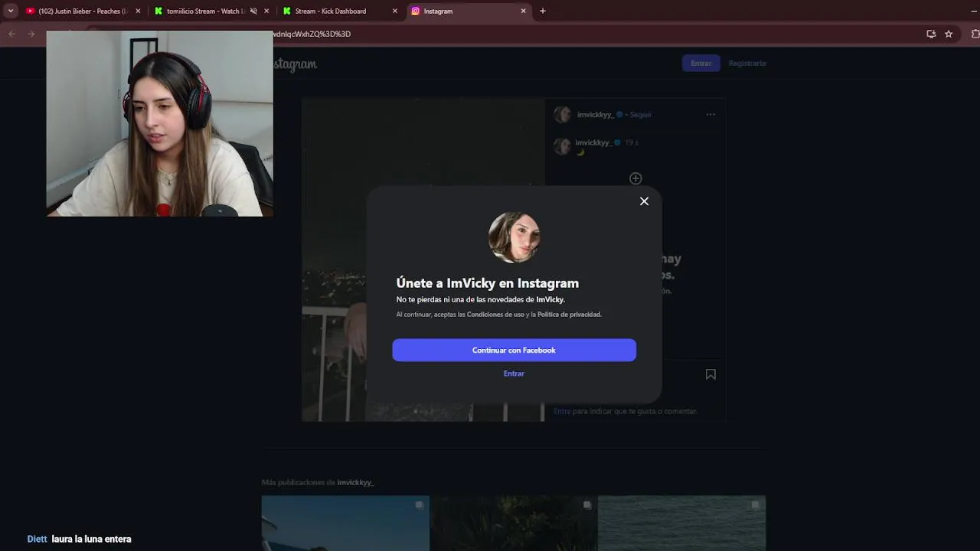Go forward with the browser forward arrow
Image resolution: width=980 pixels, height=551 pixels.
[31, 34]
